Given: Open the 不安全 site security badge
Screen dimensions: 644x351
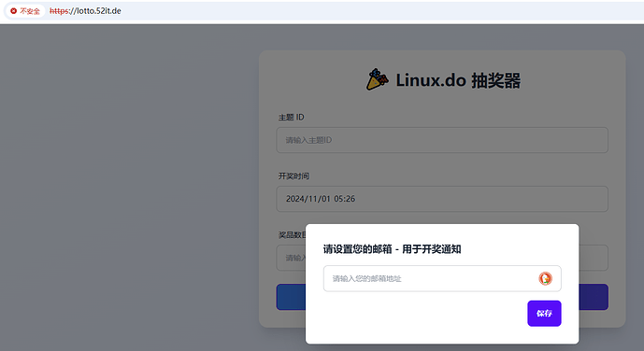Looking at the screenshot, I should click(x=25, y=11).
